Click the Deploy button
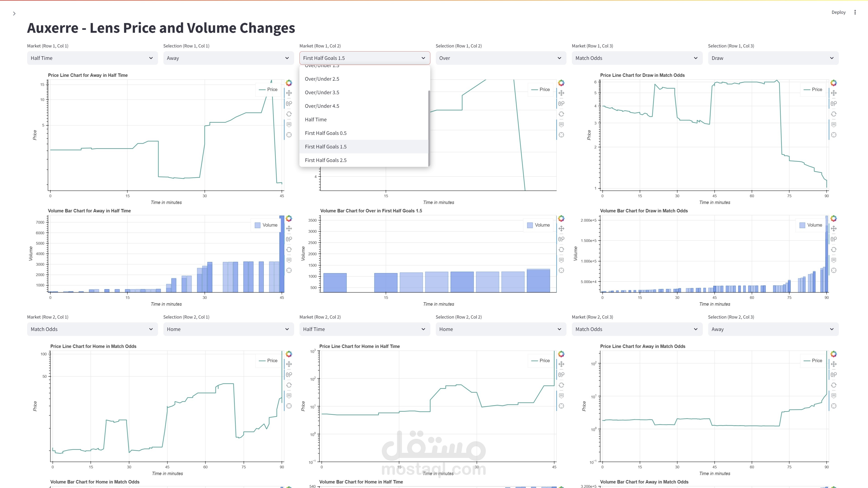Image resolution: width=868 pixels, height=488 pixels. 838,12
